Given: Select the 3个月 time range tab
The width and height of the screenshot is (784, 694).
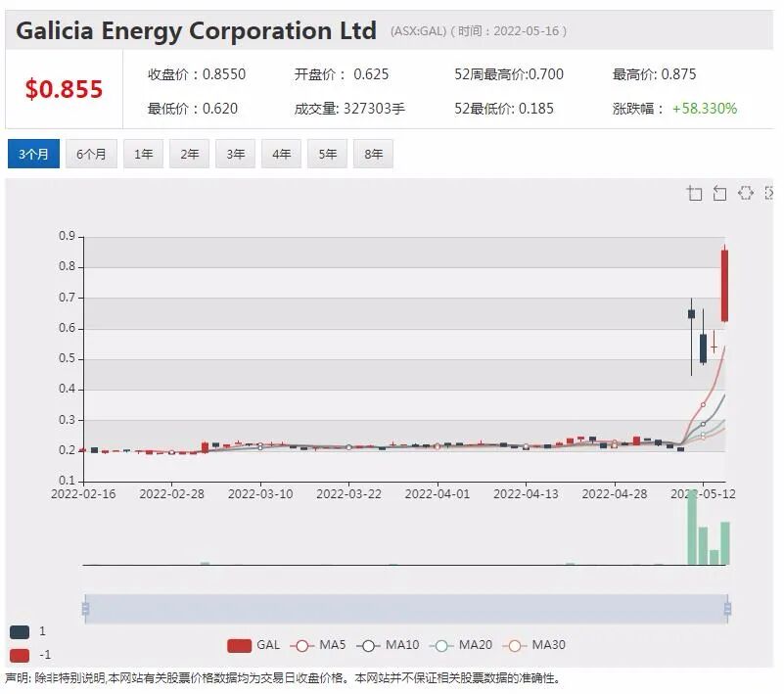Looking at the screenshot, I should click(x=33, y=154).
